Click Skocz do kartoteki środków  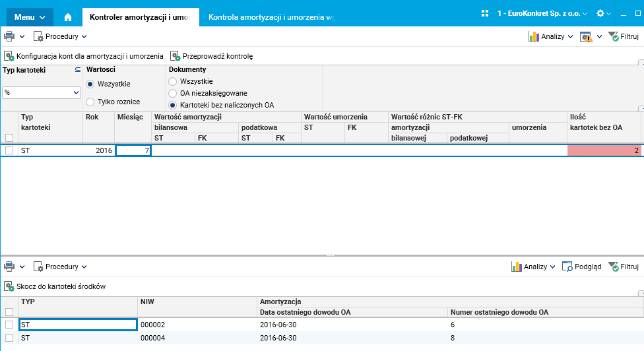[x=55, y=286]
